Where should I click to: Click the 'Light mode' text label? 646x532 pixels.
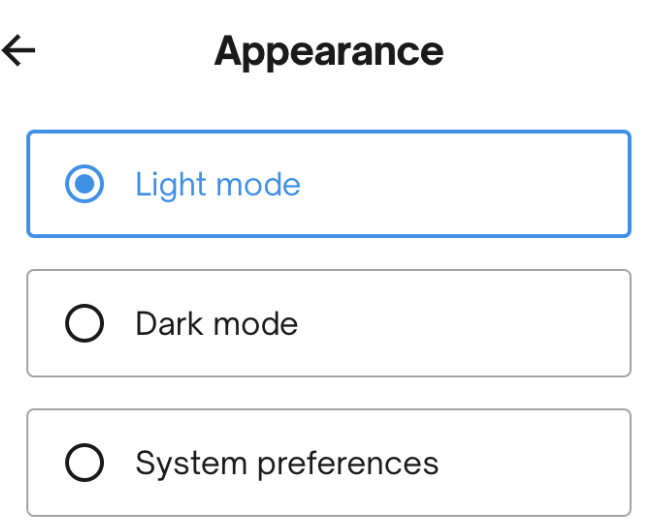click(x=217, y=185)
